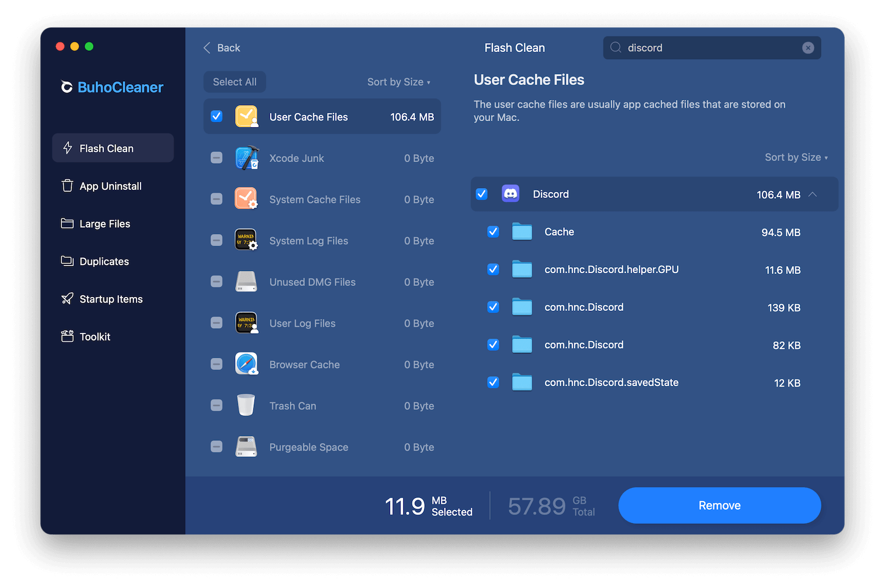This screenshot has width=885, height=588.
Task: Collapse the Discord group chevron
Action: coord(813,194)
